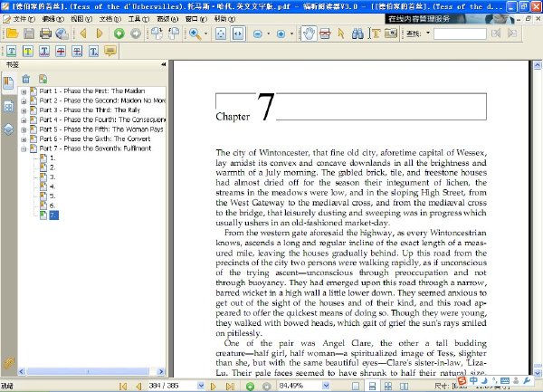Screen dimensions: 543x392
Task: Select the magnifier zoom tool
Action: 195,33
